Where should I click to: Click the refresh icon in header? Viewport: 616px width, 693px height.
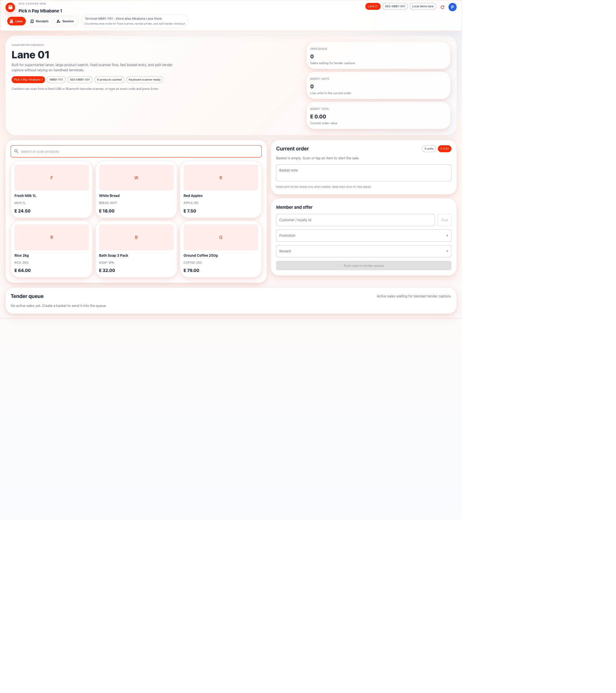click(442, 7)
